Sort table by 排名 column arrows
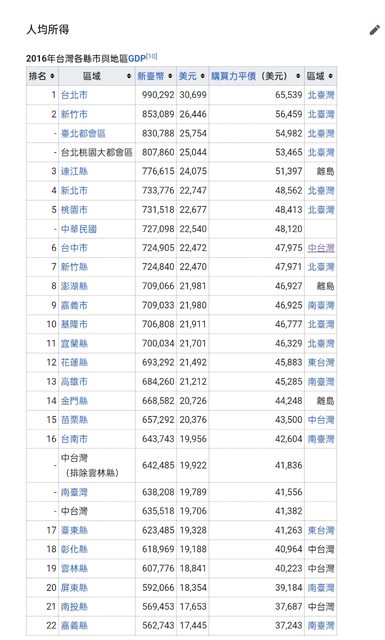385x640 pixels. (x=52, y=76)
